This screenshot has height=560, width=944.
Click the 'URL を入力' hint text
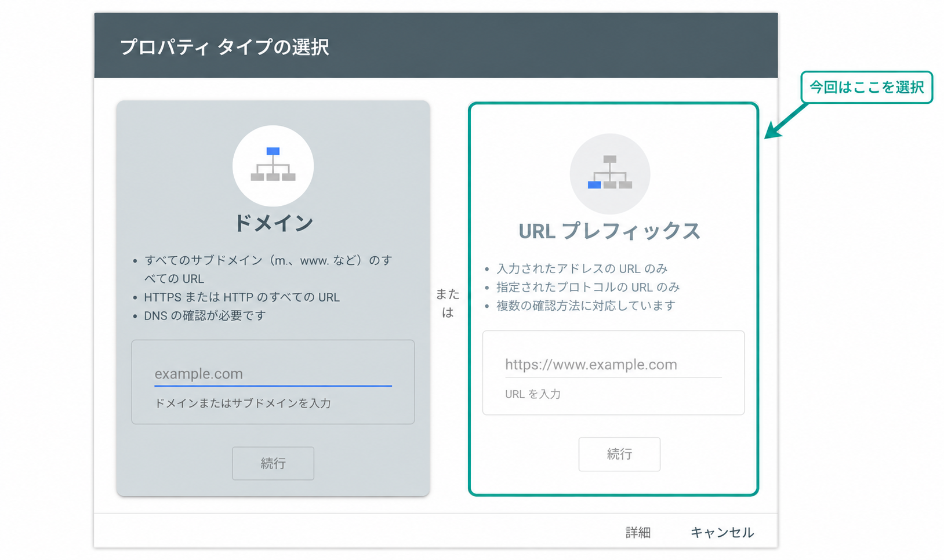click(533, 394)
